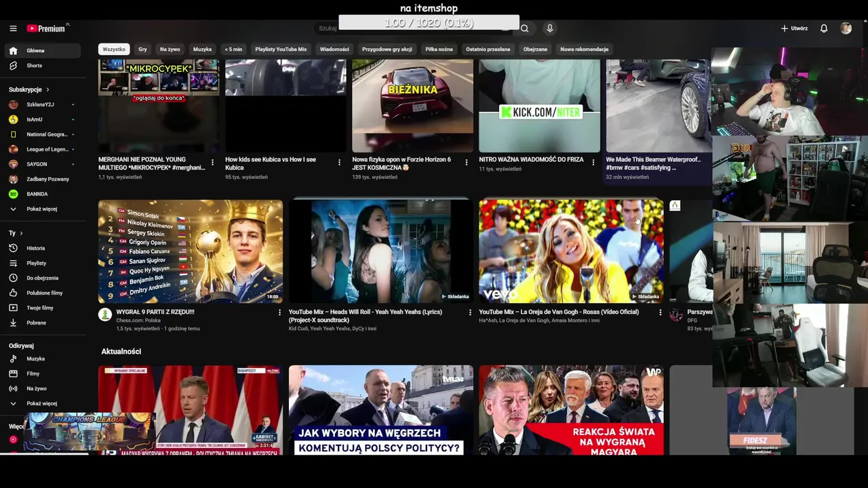Open SzklanaY2J subscription channel
This screenshot has width=868, height=488.
pos(42,104)
